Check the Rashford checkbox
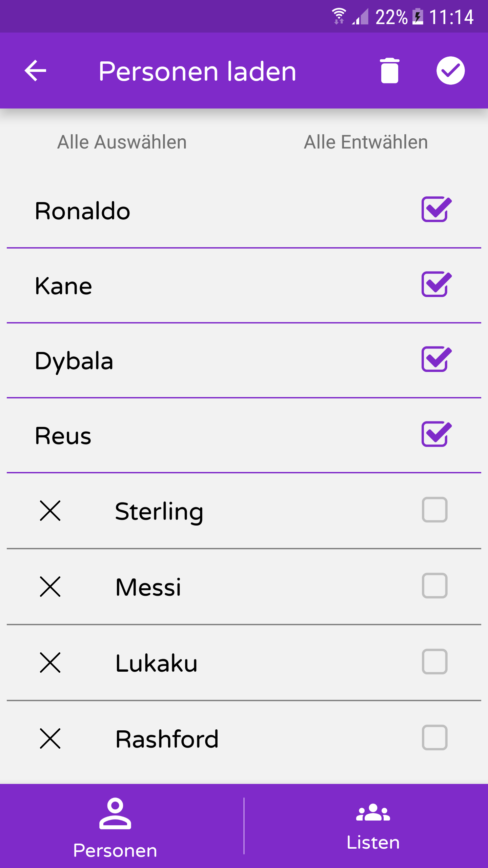488x868 pixels. [x=435, y=737]
